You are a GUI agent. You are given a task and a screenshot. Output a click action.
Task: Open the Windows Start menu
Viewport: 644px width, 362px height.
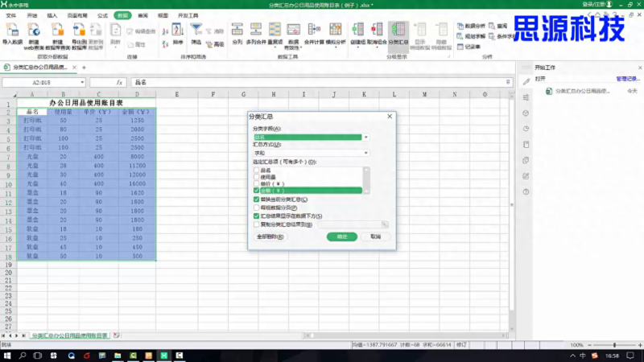point(7,355)
